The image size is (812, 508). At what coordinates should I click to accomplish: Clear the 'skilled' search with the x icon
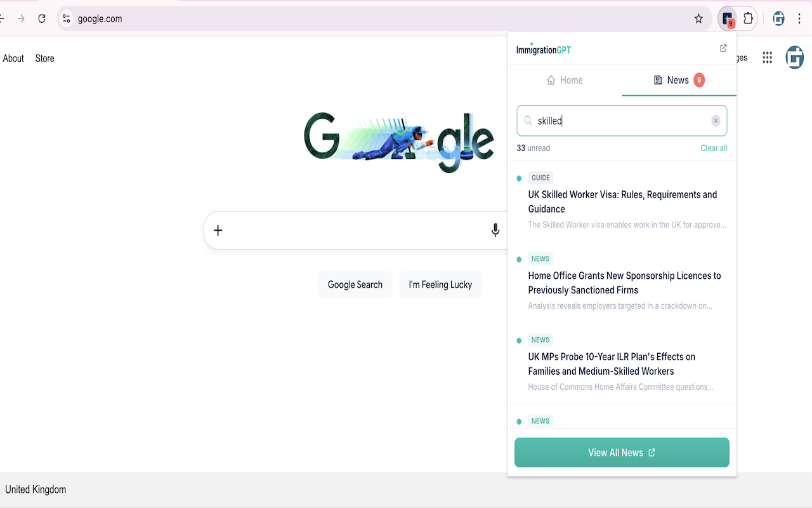click(716, 121)
